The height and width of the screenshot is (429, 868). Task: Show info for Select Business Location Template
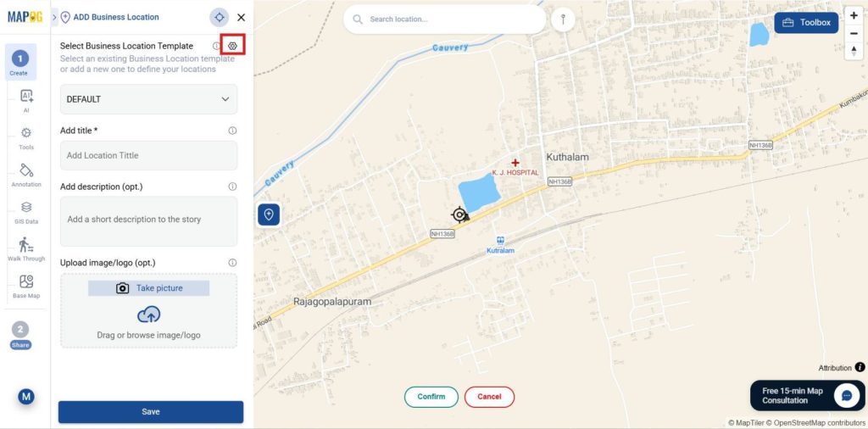[216, 46]
